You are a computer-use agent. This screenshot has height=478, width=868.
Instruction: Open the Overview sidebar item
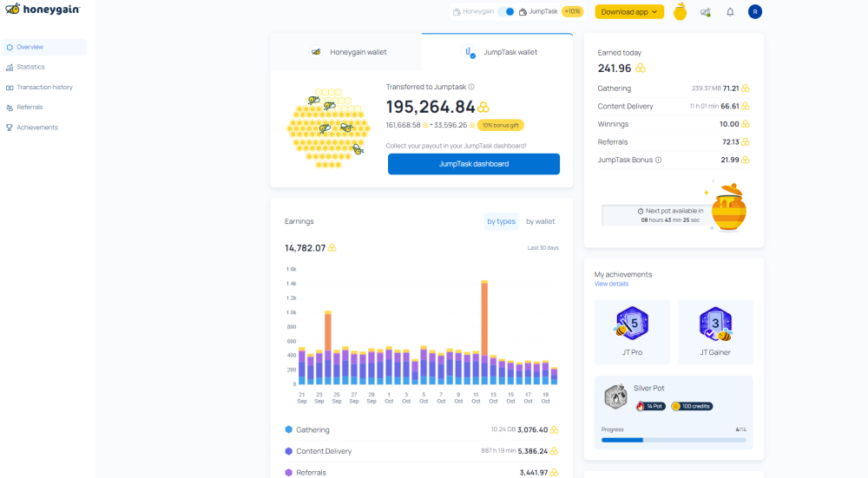(44, 47)
